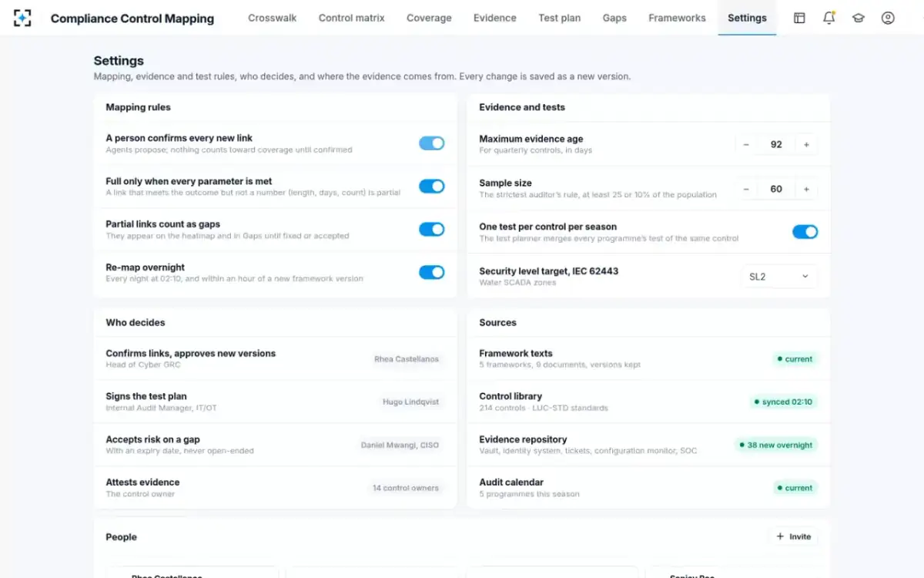Click the 'Audit calendar' source row label
The width and height of the screenshot is (924, 578).
pos(511,482)
